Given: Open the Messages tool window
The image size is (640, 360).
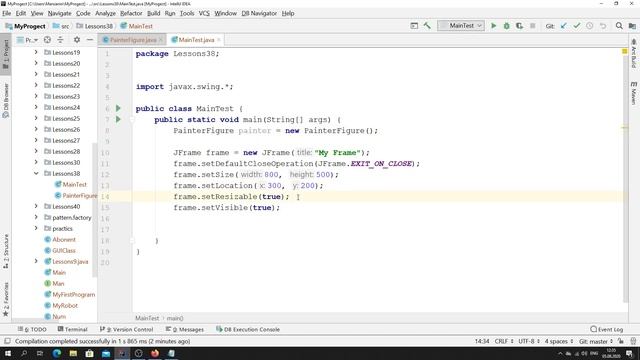Looking at the screenshot, I should 184,329.
